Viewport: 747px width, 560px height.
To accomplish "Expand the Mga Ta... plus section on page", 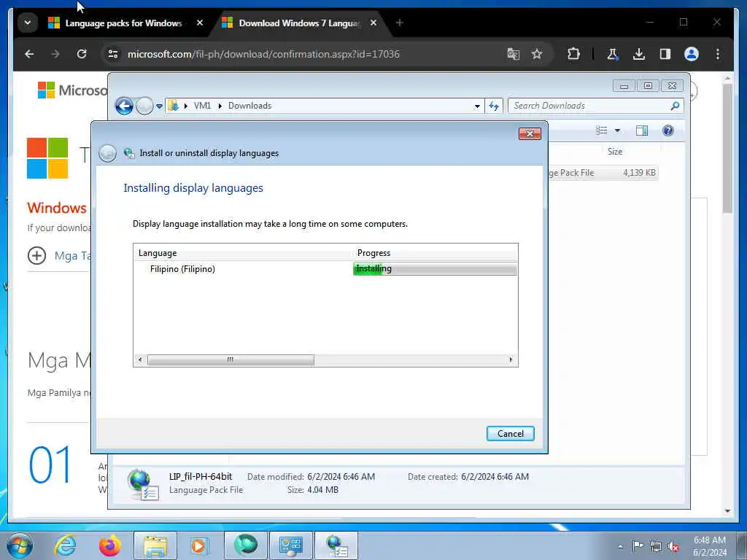I will tap(36, 256).
